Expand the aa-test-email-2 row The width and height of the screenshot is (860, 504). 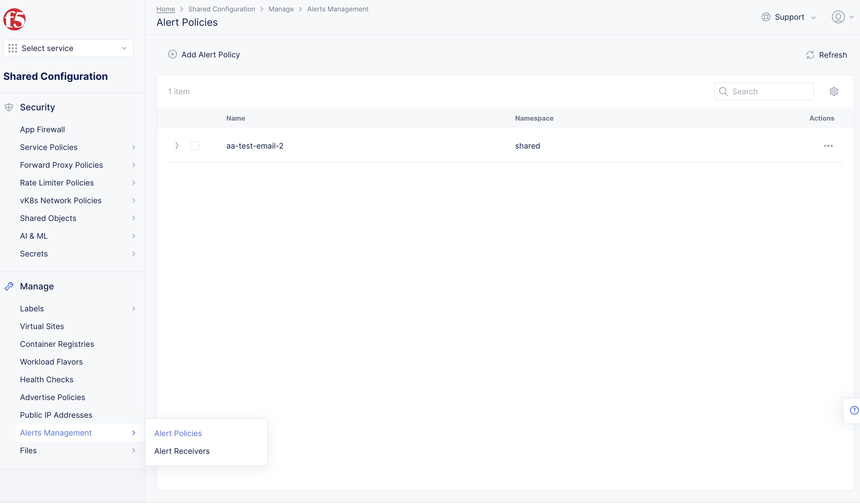177,146
